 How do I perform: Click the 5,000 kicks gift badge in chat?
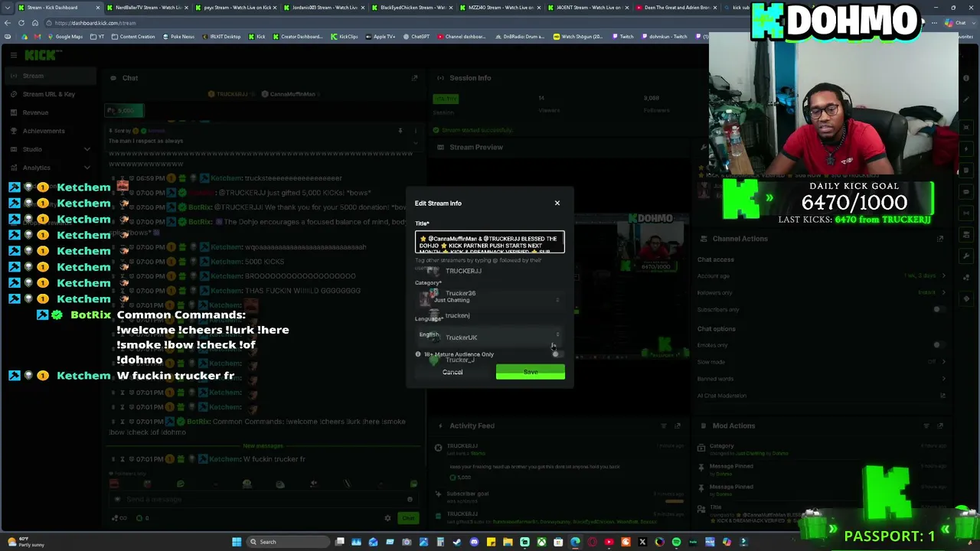tap(124, 111)
